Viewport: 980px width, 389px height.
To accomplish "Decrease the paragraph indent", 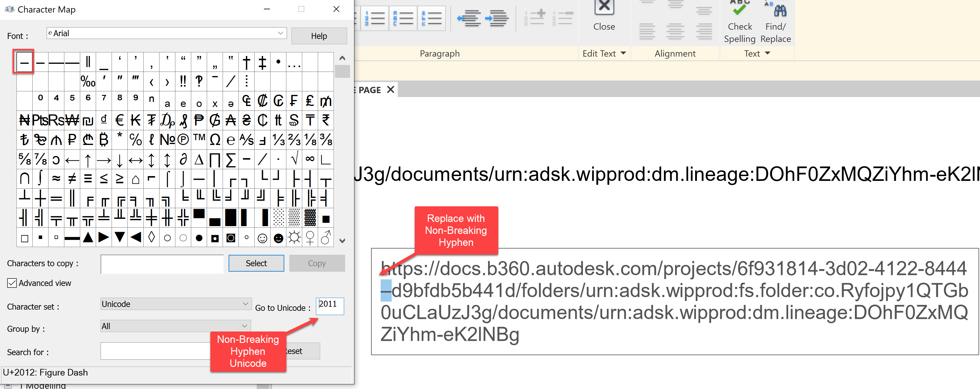I will (469, 18).
